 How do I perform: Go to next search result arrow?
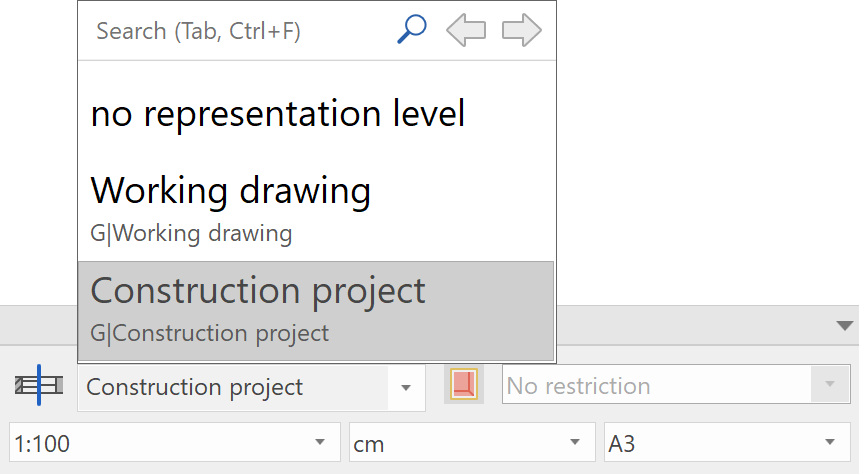521,31
